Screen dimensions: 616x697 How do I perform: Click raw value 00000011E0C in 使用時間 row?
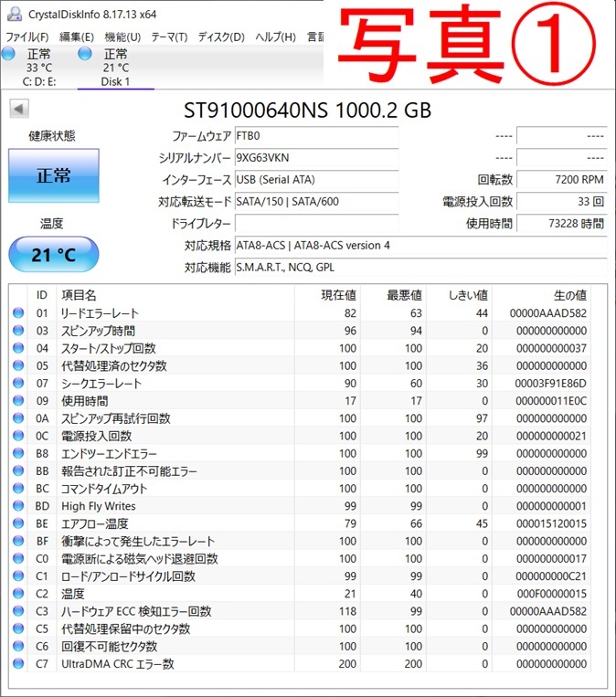[x=551, y=400]
